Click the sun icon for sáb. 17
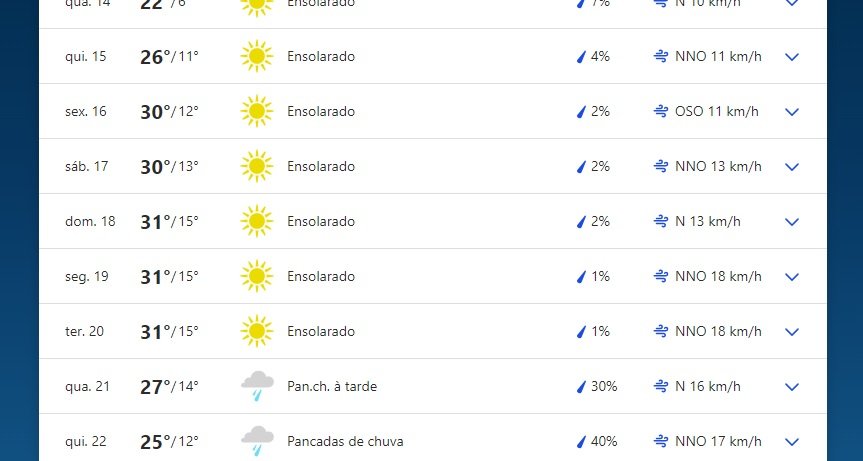 tap(257, 166)
